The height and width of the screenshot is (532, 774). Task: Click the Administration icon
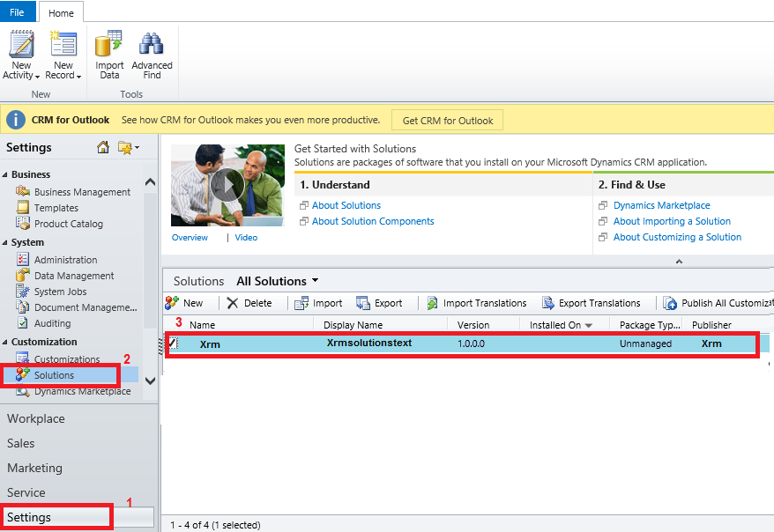(23, 259)
